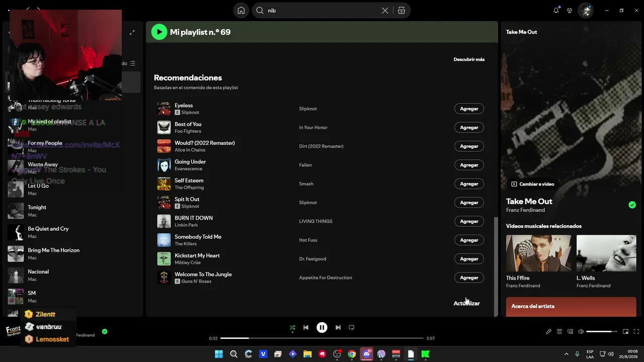Open the L. Wells music video thumbnail
Viewport: 644px width, 362px height.
click(x=606, y=253)
